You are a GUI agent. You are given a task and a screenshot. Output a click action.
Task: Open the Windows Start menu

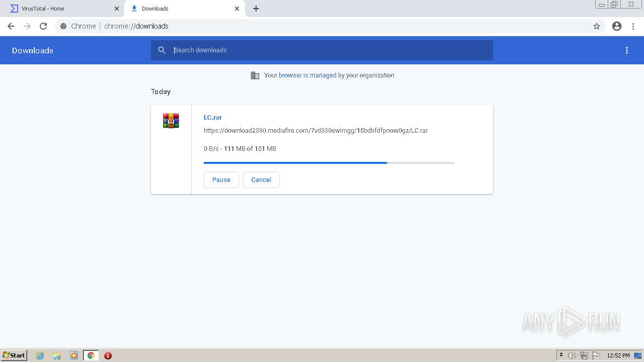14,355
